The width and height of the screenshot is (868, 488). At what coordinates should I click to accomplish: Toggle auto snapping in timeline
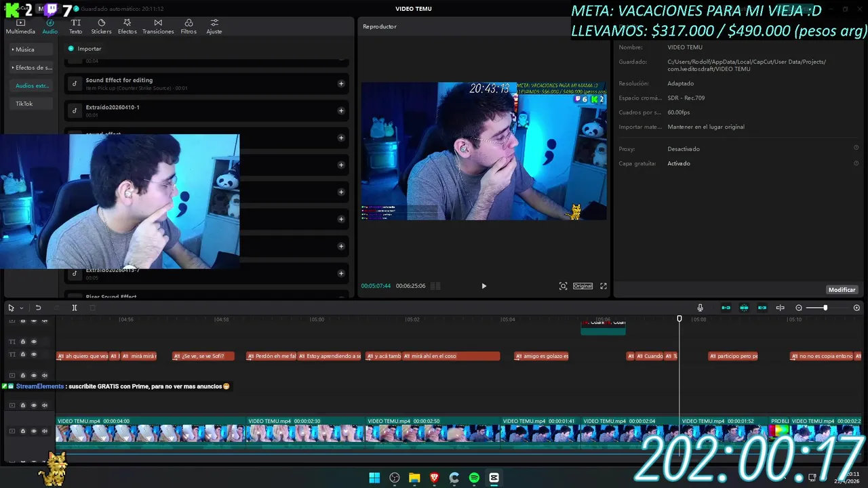pos(744,308)
